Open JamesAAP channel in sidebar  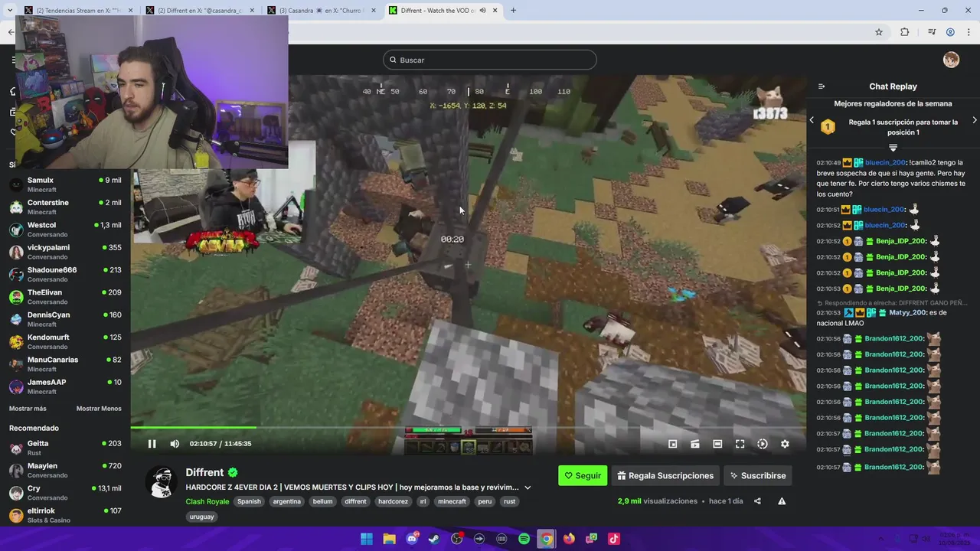click(x=65, y=386)
